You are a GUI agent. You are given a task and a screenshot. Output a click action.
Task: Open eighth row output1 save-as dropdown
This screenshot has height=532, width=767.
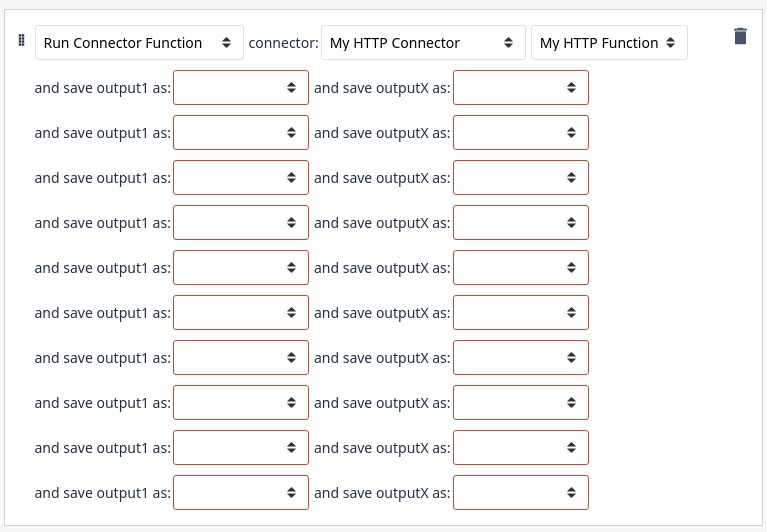(x=241, y=402)
